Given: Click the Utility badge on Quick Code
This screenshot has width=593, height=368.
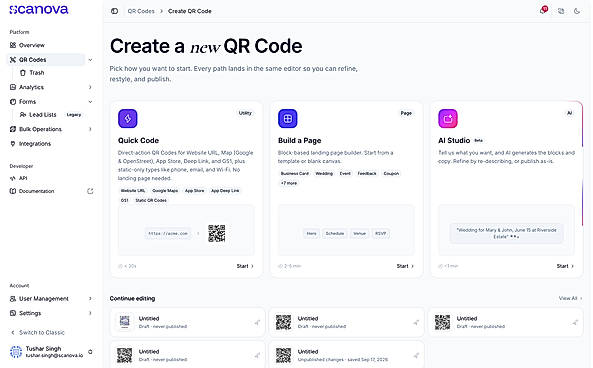Looking at the screenshot, I should pyautogui.click(x=245, y=113).
